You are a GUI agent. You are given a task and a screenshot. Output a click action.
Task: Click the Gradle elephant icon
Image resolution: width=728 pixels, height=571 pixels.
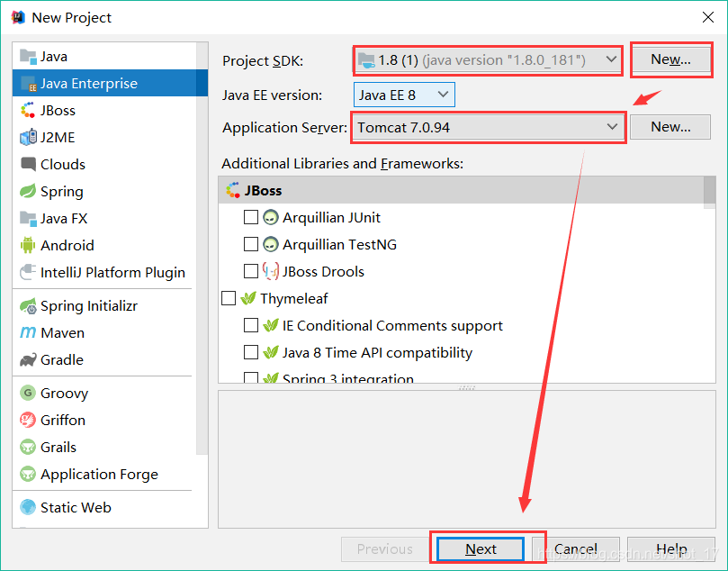(x=28, y=359)
